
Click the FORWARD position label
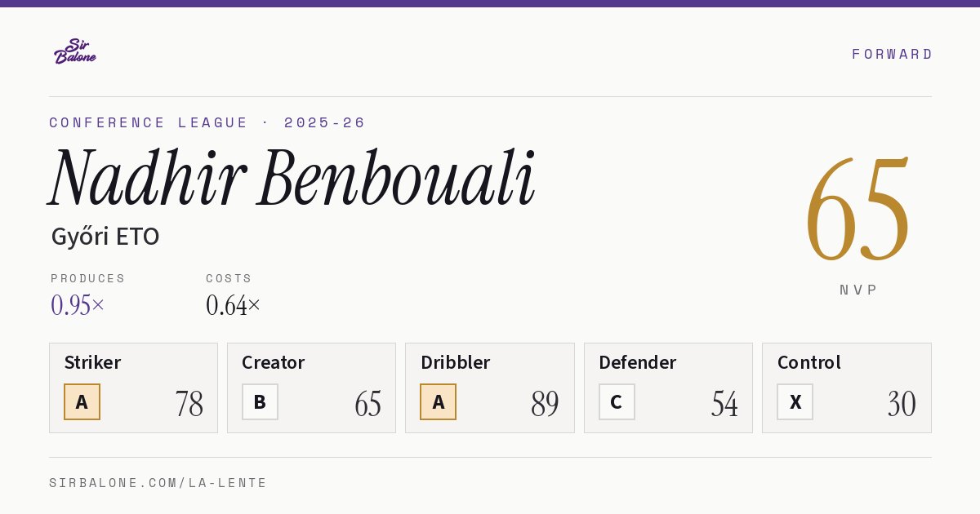pyautogui.click(x=892, y=54)
